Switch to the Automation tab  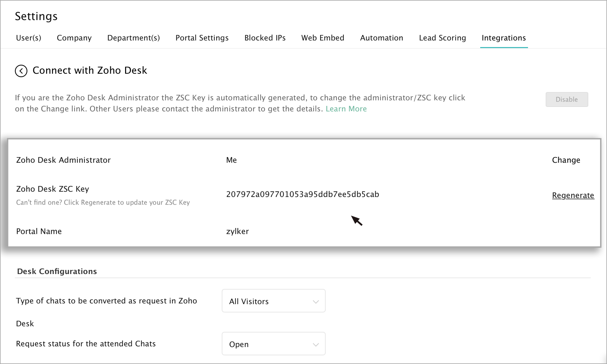381,38
